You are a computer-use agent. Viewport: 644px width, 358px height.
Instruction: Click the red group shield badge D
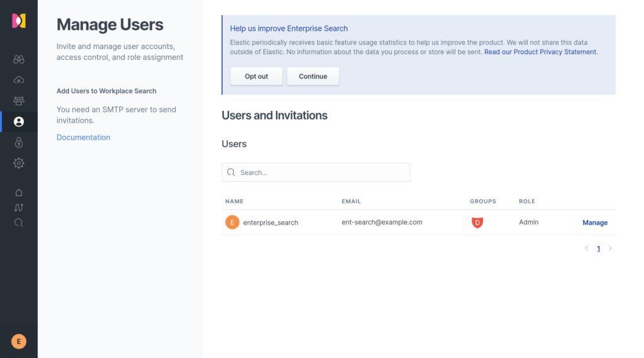[x=477, y=223]
